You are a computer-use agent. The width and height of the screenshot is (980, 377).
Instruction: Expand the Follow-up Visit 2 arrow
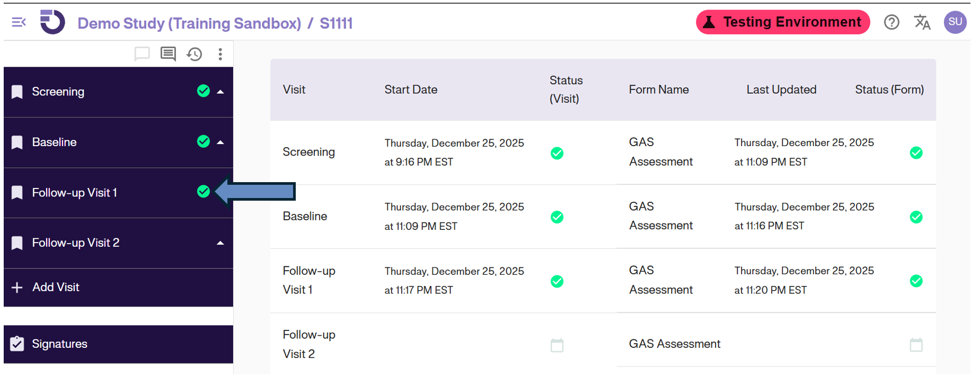(220, 243)
